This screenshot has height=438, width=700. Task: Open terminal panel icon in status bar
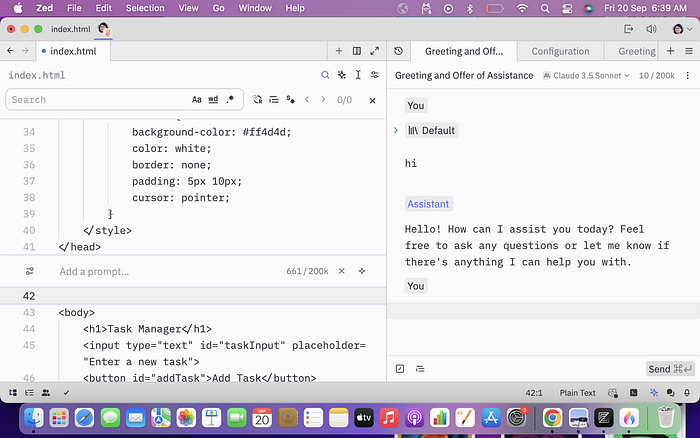tap(633, 392)
